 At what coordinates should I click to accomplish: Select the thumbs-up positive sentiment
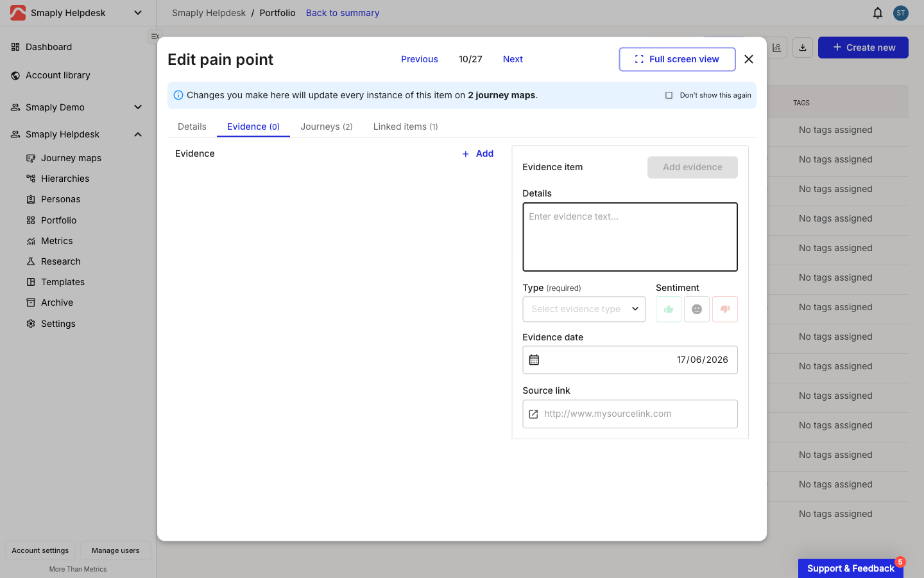pyautogui.click(x=669, y=309)
